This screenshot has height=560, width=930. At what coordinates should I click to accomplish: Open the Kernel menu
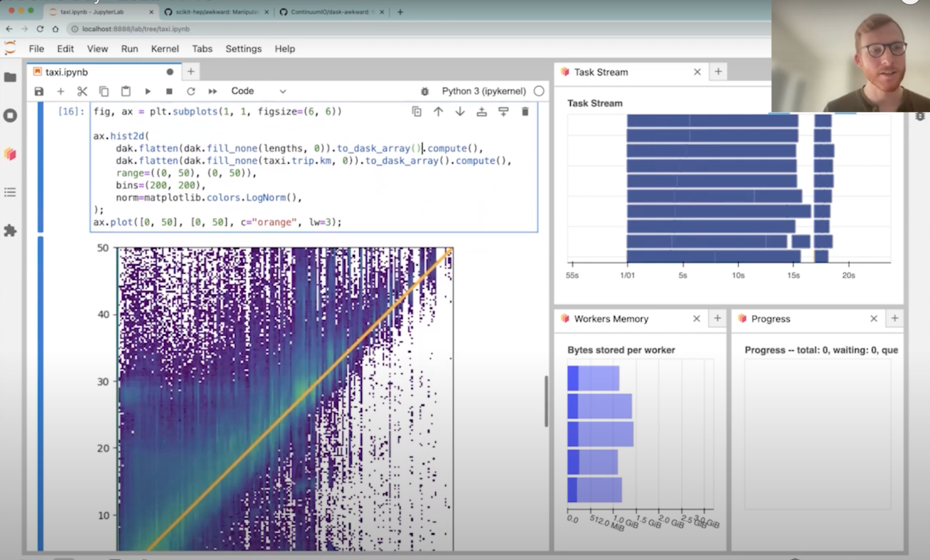[164, 49]
